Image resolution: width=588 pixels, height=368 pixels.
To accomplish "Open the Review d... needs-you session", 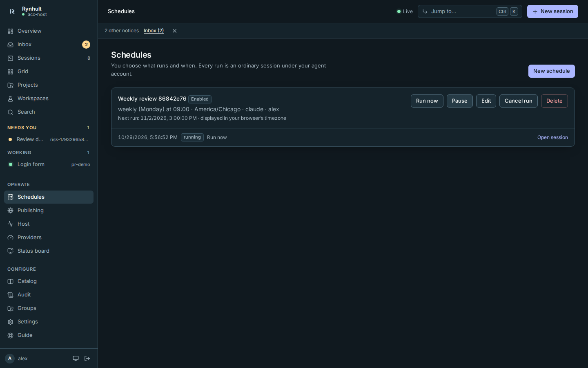I will click(x=49, y=139).
